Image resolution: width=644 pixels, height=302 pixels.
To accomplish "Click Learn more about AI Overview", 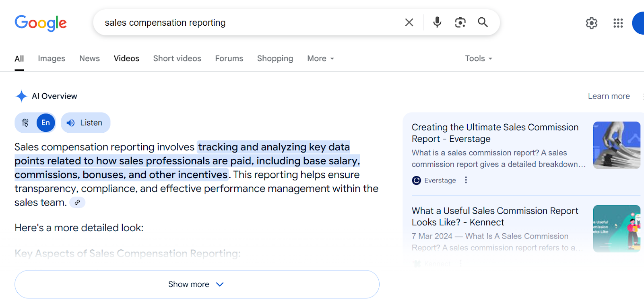I will point(609,96).
